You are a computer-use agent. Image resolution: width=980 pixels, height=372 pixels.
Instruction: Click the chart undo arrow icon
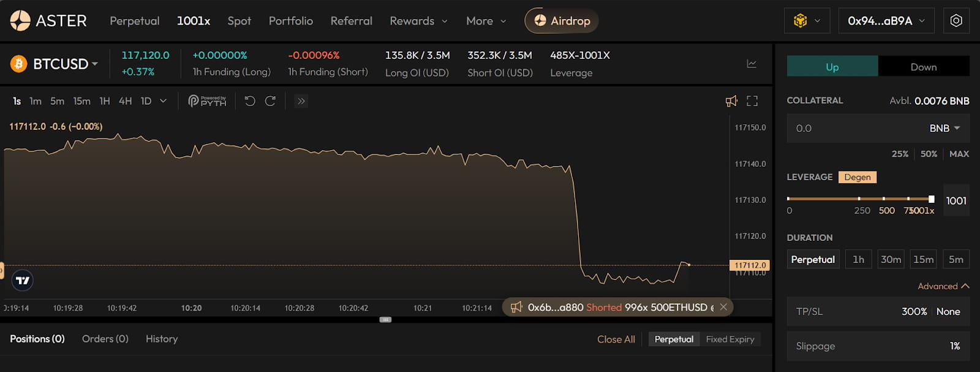250,101
